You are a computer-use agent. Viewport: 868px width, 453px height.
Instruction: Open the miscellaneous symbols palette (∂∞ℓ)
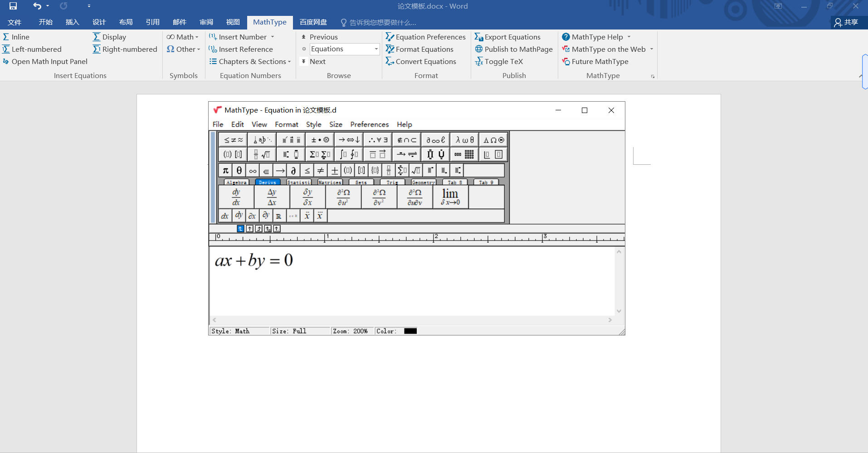[435, 140]
